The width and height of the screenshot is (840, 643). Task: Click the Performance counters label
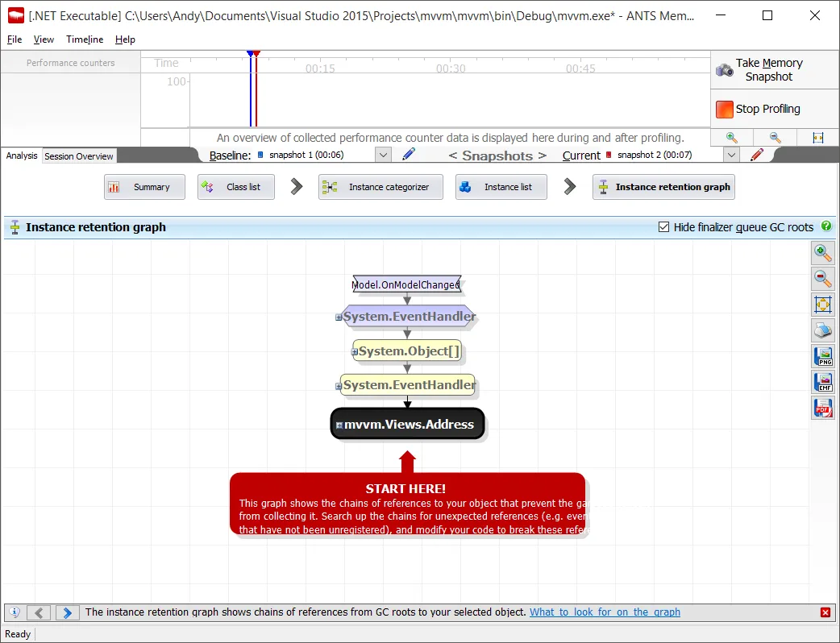pyautogui.click(x=71, y=63)
